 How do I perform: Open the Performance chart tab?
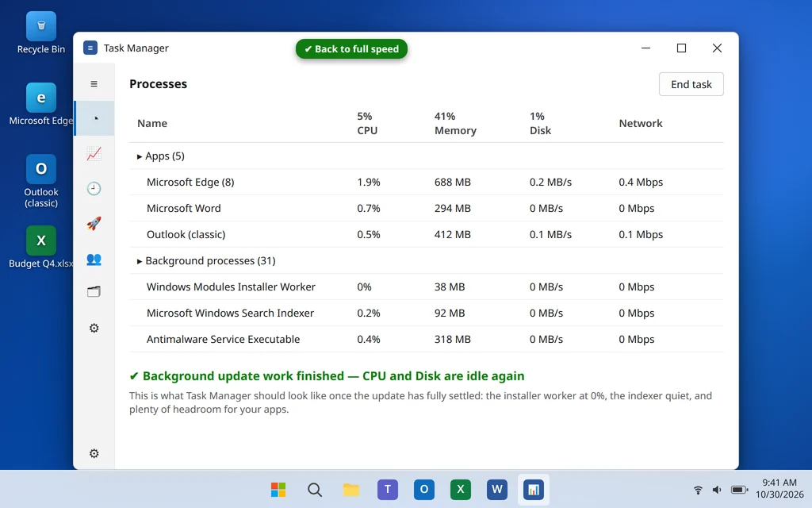(94, 153)
